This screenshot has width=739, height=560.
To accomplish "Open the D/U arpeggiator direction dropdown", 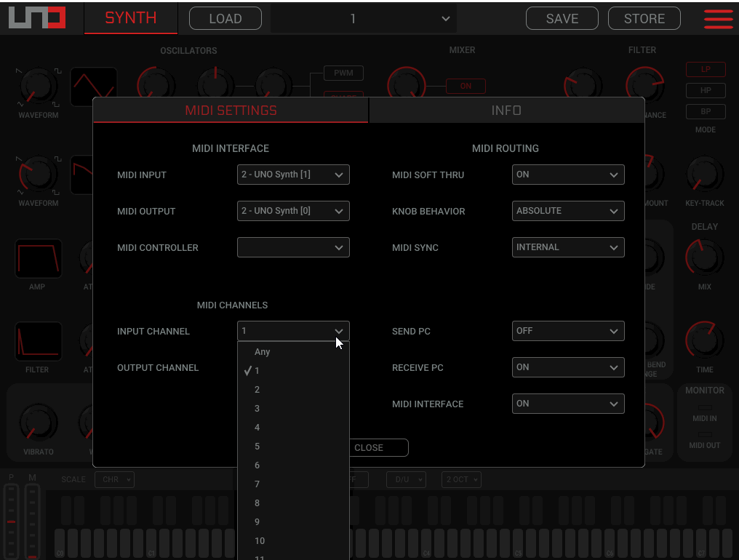I will [407, 479].
